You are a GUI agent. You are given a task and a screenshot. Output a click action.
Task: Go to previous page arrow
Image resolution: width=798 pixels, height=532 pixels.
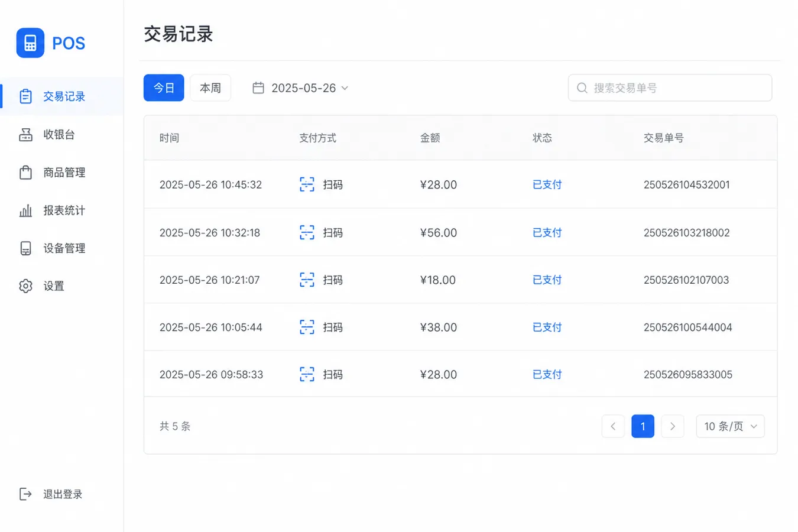coord(613,426)
